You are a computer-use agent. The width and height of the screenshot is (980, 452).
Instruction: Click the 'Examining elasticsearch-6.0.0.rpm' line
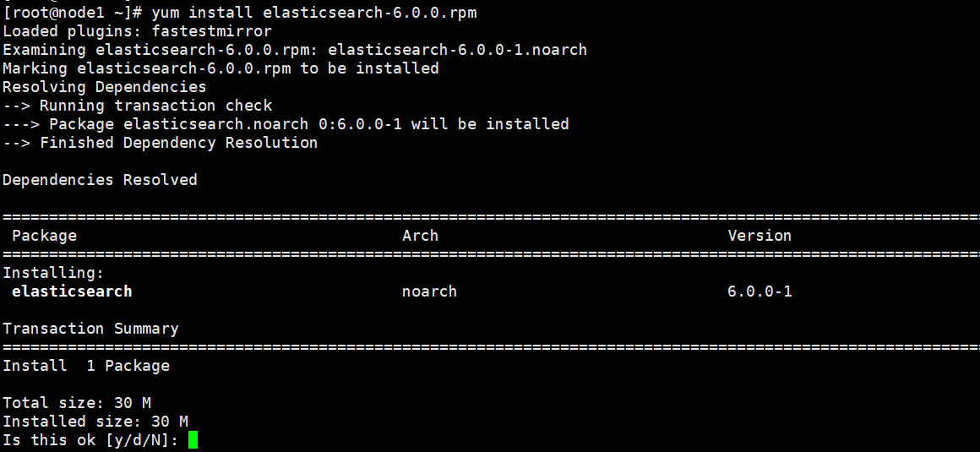(295, 49)
